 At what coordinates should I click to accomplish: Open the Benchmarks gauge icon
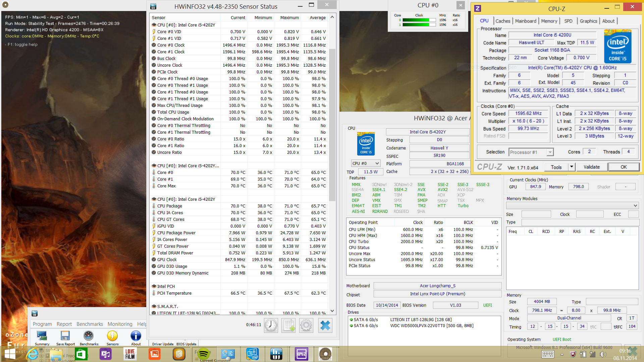pos(89,336)
